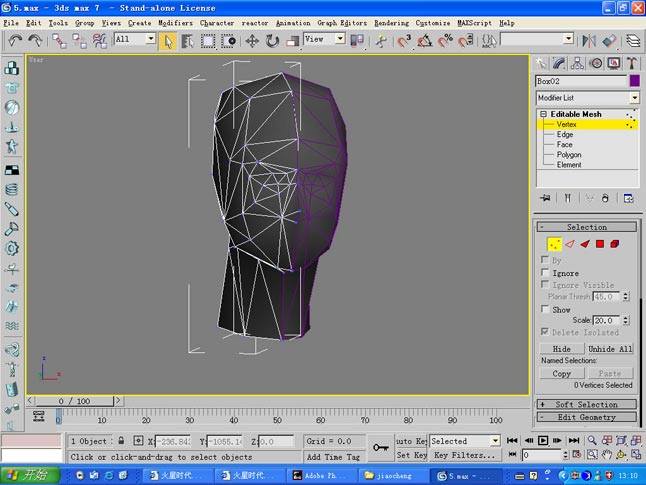Toggle the 3D Snaps icon
Viewport: 646px width, 485px height.
404,41
